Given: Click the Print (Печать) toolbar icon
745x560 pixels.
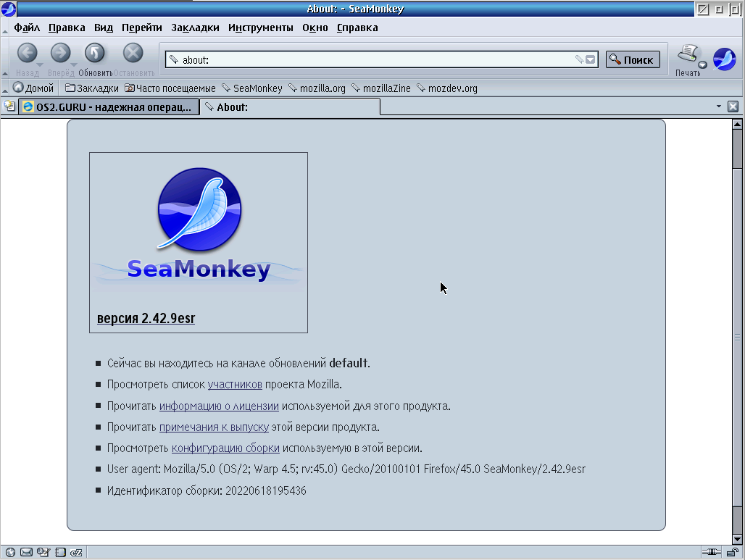Looking at the screenshot, I should tap(687, 53).
